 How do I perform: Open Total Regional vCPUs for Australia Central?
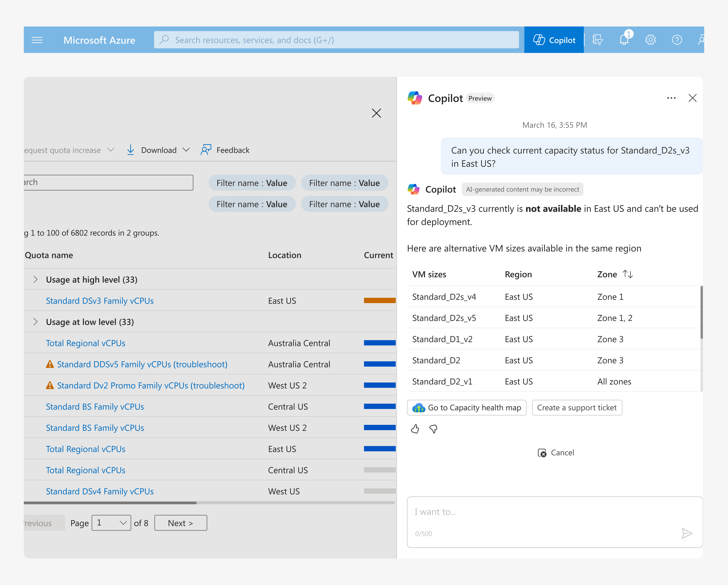85,343
